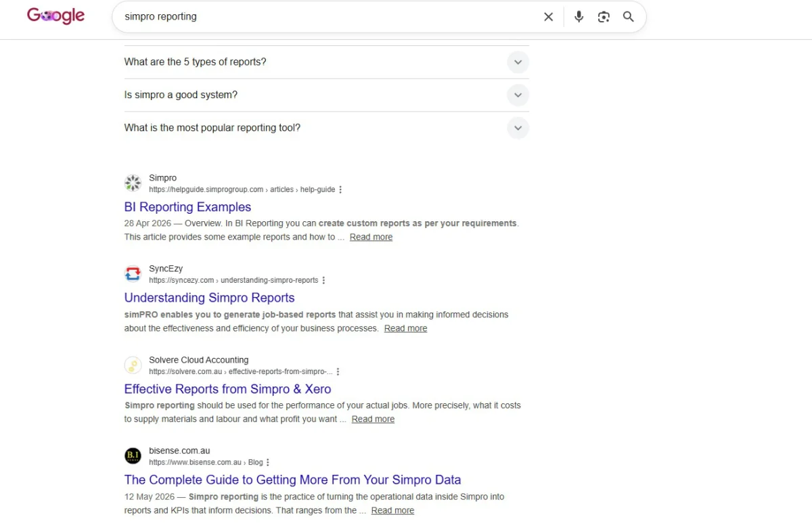
Task: Click the 'SyncEzy' site name text
Action: coord(166,269)
